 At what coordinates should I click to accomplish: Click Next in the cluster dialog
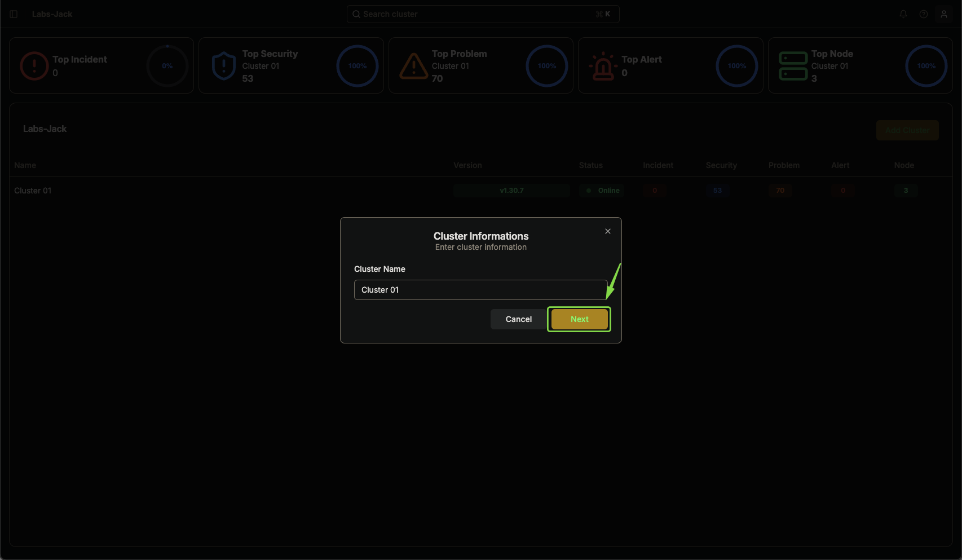579,319
